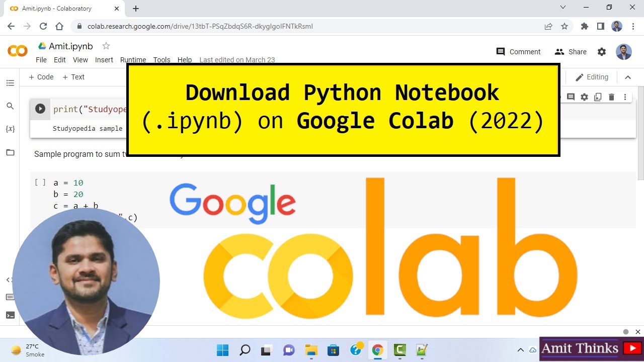644x362 pixels.
Task: Open the weather widget showing 27°C
Action: 28,350
